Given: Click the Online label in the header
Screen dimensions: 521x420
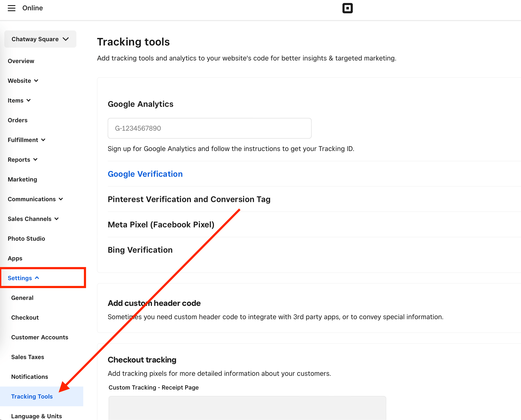Looking at the screenshot, I should (x=33, y=8).
